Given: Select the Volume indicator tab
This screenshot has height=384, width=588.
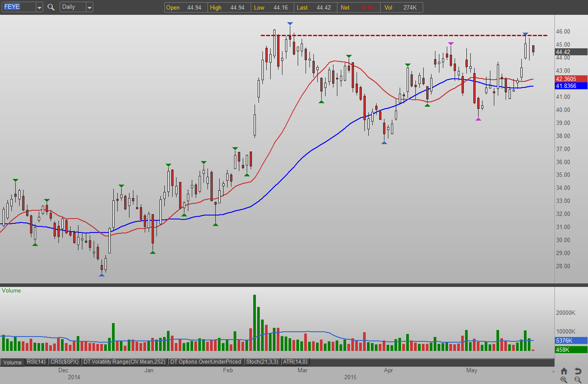Looking at the screenshot, I should tap(13, 362).
